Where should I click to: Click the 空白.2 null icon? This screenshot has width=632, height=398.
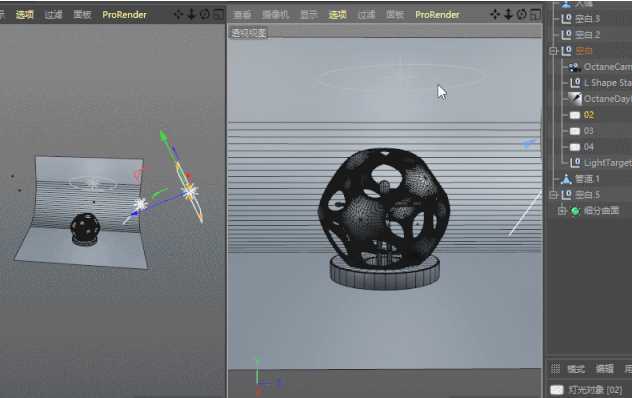[x=566, y=35]
